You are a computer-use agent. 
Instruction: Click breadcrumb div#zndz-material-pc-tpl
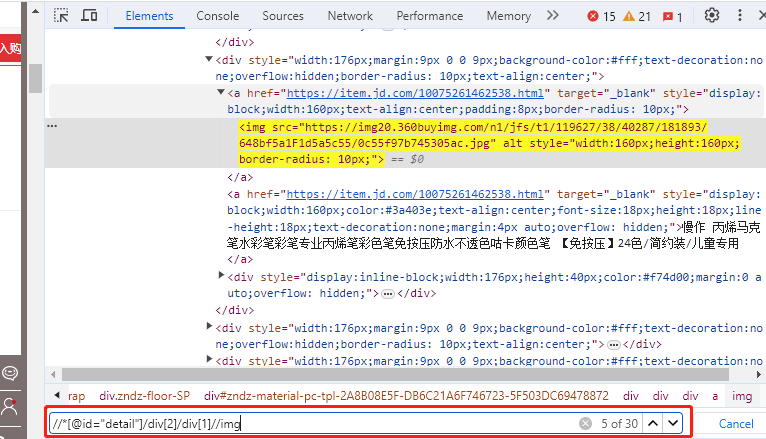click(x=406, y=396)
